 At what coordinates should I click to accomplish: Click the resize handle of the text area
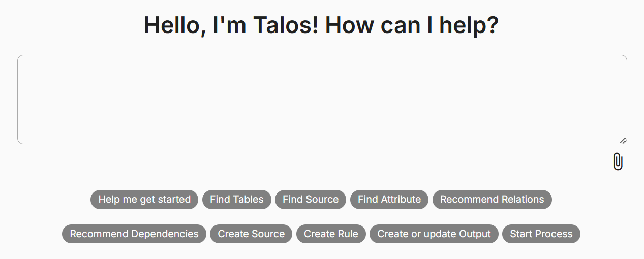point(623,141)
